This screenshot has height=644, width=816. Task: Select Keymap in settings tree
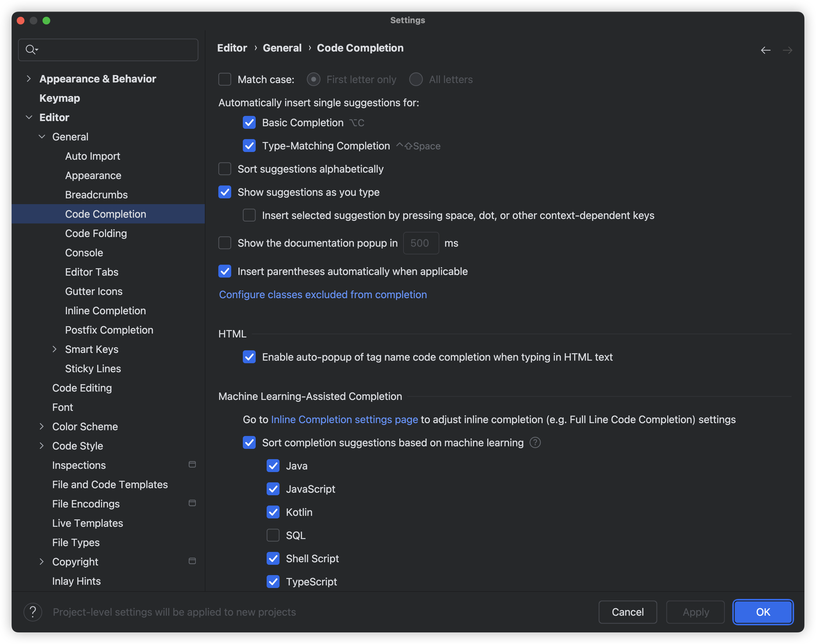coord(60,98)
